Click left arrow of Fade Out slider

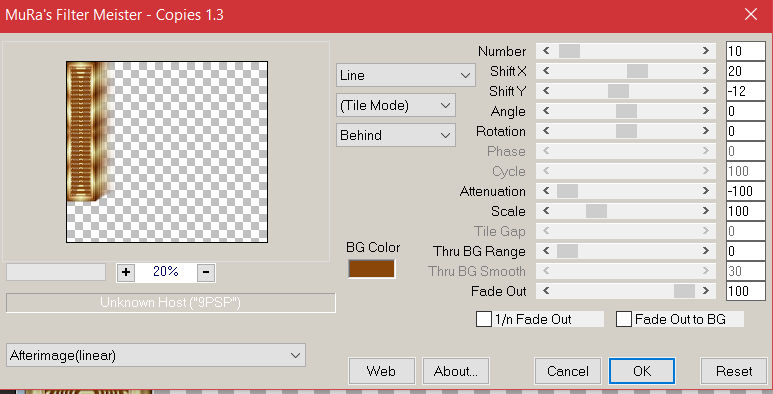pyautogui.click(x=546, y=291)
